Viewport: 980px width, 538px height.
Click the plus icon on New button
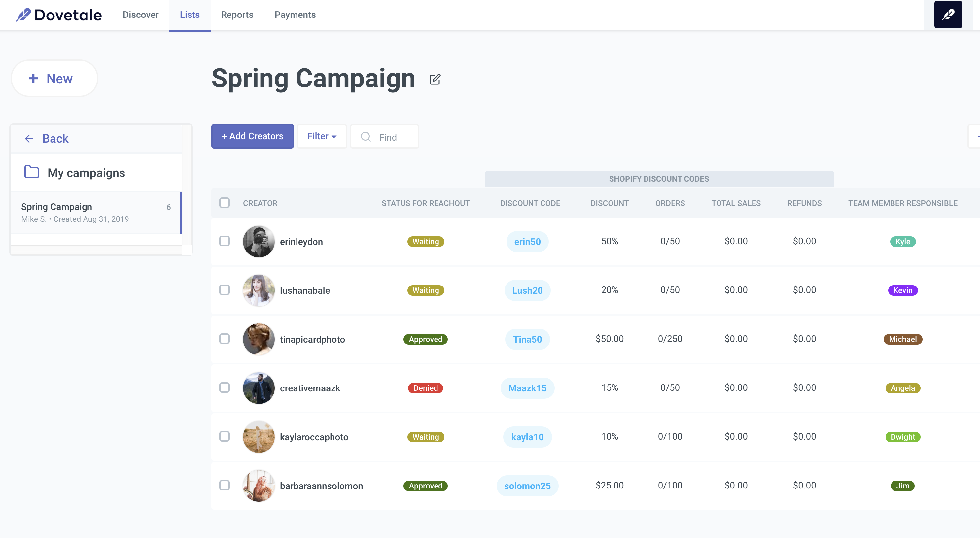[x=33, y=79]
